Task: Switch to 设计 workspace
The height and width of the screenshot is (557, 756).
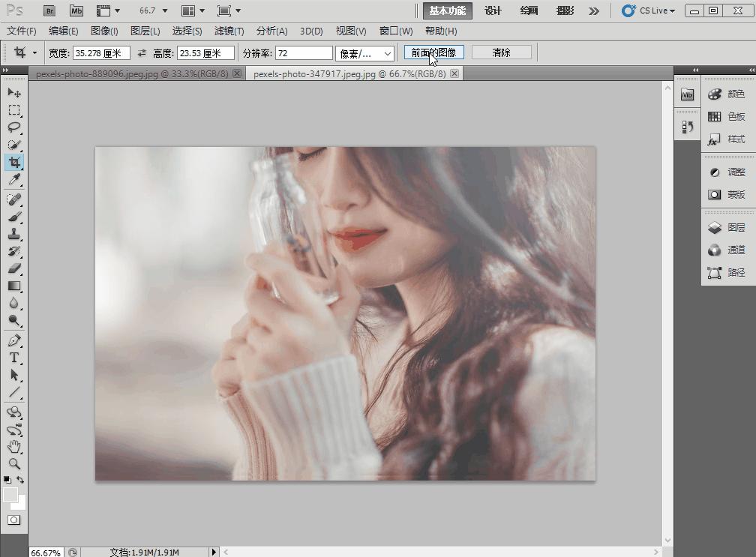Action: pos(493,10)
